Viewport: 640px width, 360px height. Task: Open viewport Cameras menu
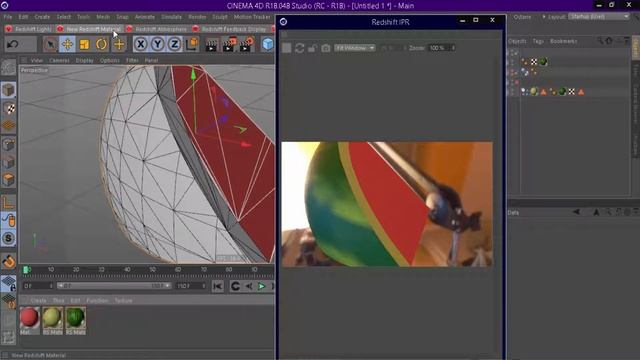[x=59, y=60]
